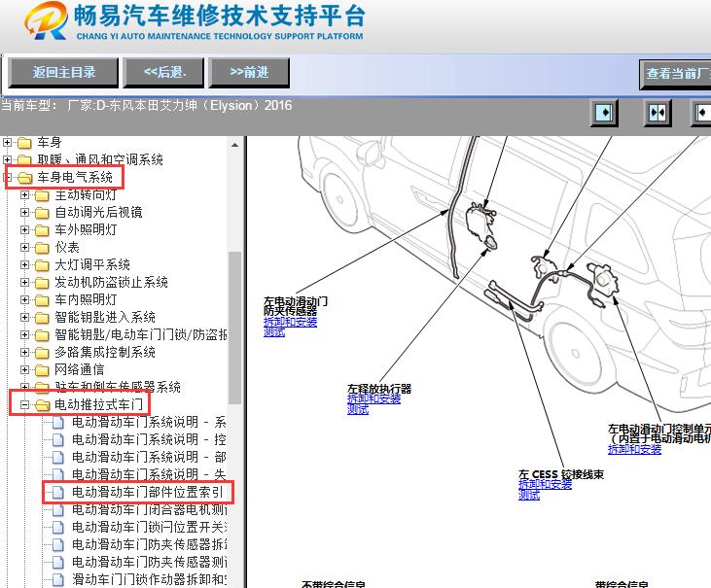Open 电动滑动车门防夹传感器测 document

(149, 562)
